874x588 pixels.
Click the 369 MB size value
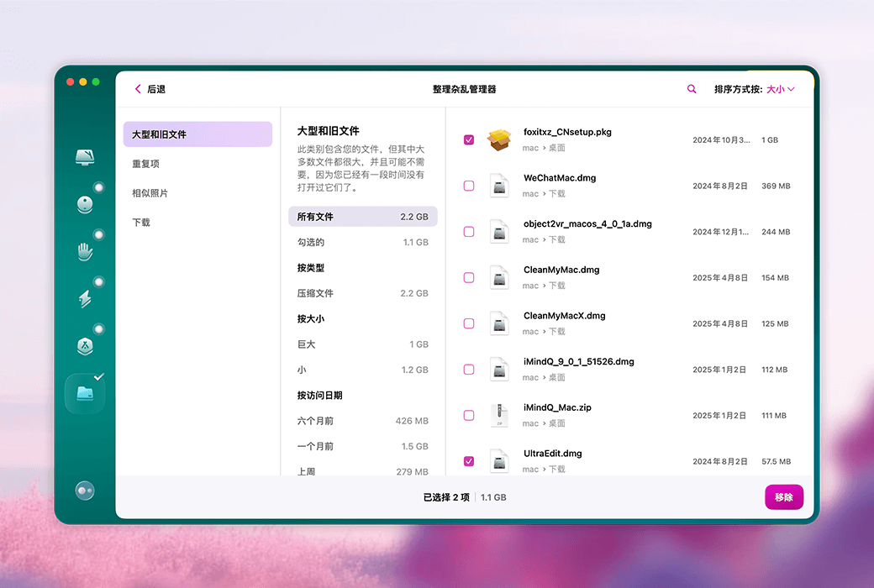click(776, 186)
